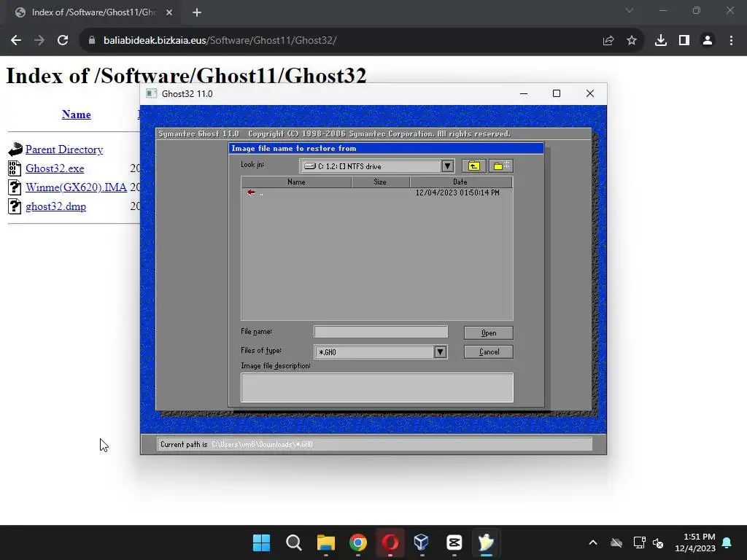This screenshot has height=560, width=747.
Task: Share this page icon in Chrome
Action: pos(608,41)
